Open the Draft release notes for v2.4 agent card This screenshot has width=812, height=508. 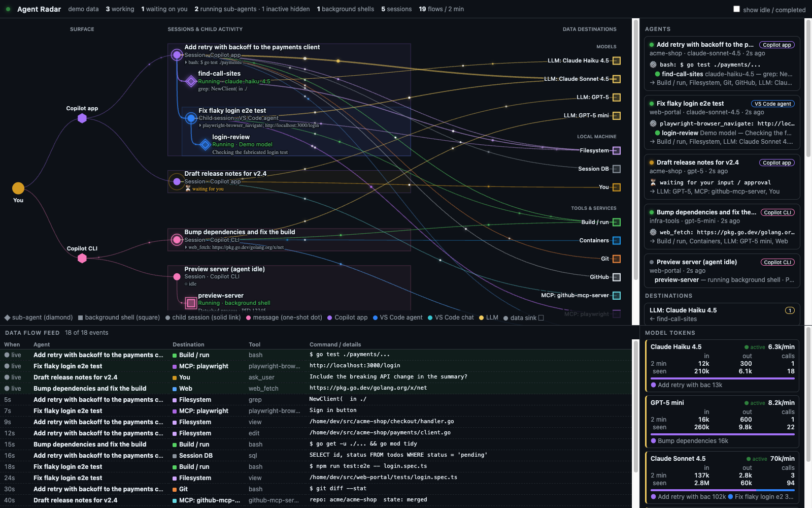(x=722, y=177)
